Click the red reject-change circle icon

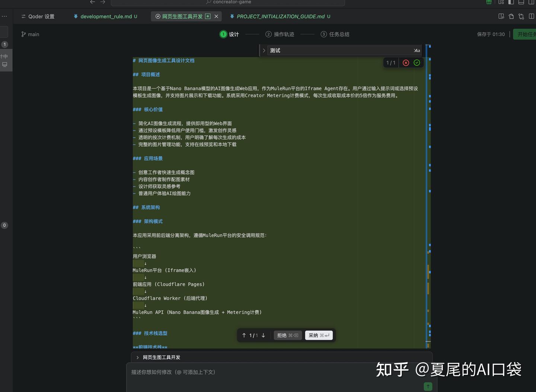[x=406, y=62]
